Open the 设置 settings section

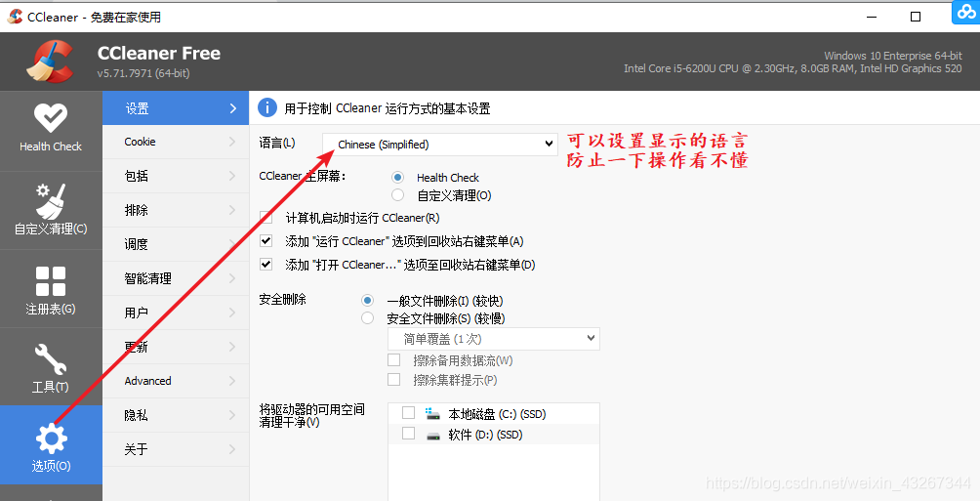tap(176, 108)
